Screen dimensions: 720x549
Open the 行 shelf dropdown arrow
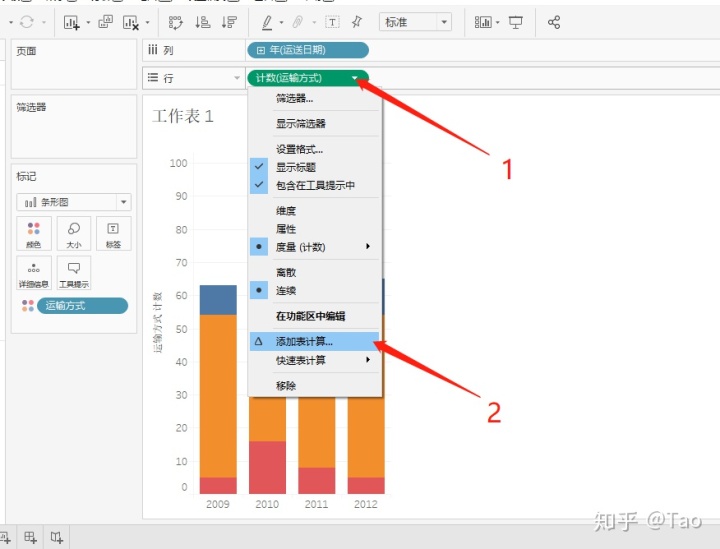[237, 78]
